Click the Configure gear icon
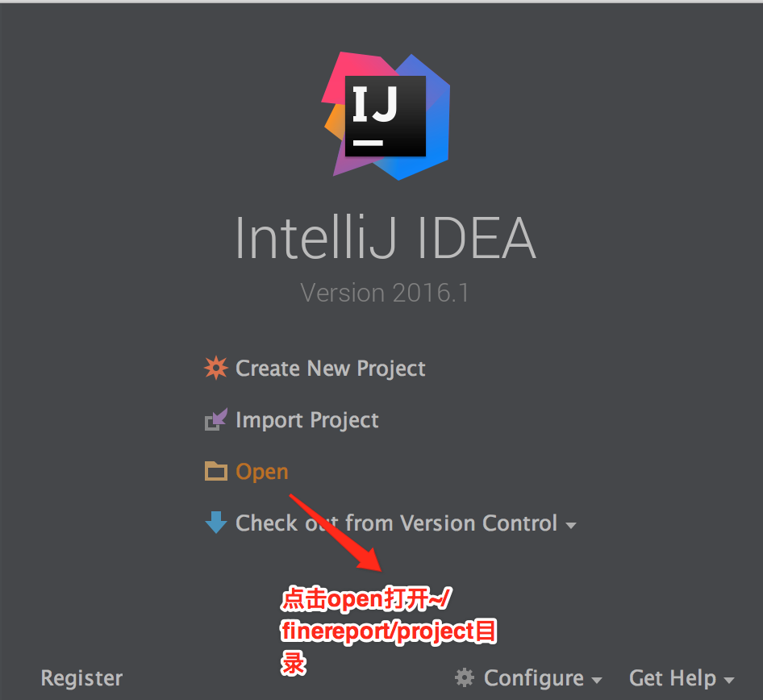Screen dimensions: 763x700 click(x=465, y=677)
